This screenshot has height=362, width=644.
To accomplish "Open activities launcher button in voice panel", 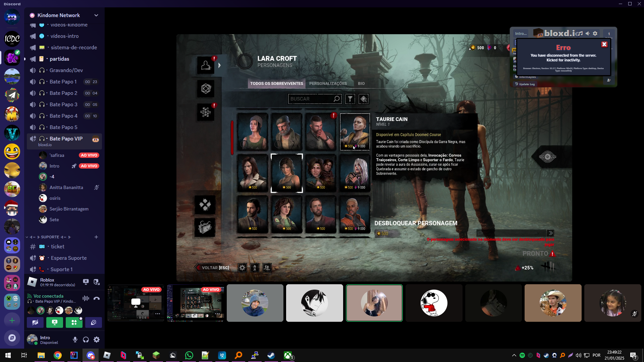I will click(74, 322).
